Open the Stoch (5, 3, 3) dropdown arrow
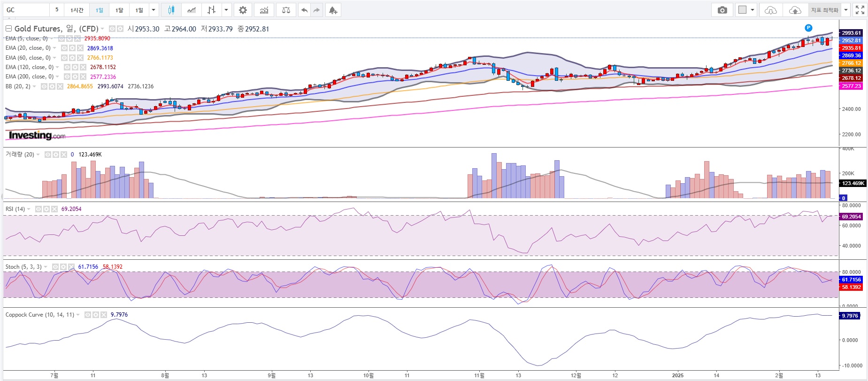868x381 pixels. [x=46, y=267]
